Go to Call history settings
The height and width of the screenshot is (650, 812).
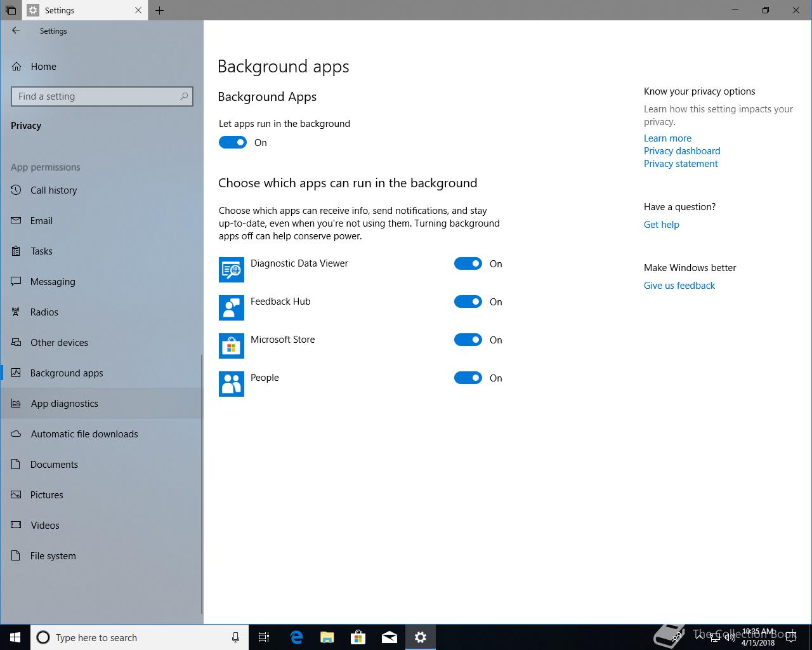click(101, 190)
